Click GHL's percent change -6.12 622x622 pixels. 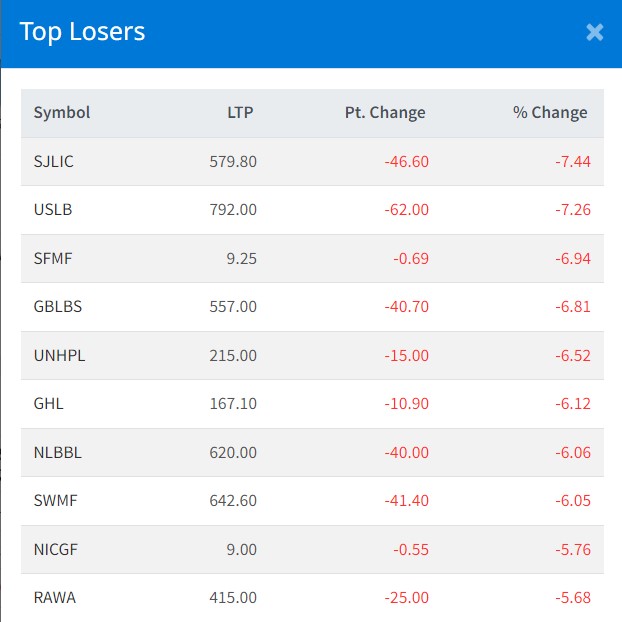[x=574, y=404]
